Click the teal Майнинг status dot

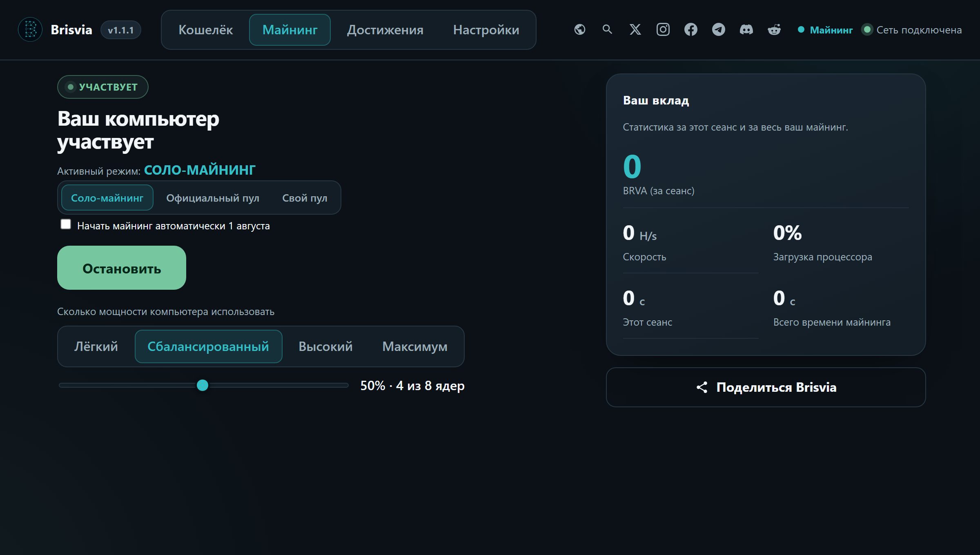(801, 29)
